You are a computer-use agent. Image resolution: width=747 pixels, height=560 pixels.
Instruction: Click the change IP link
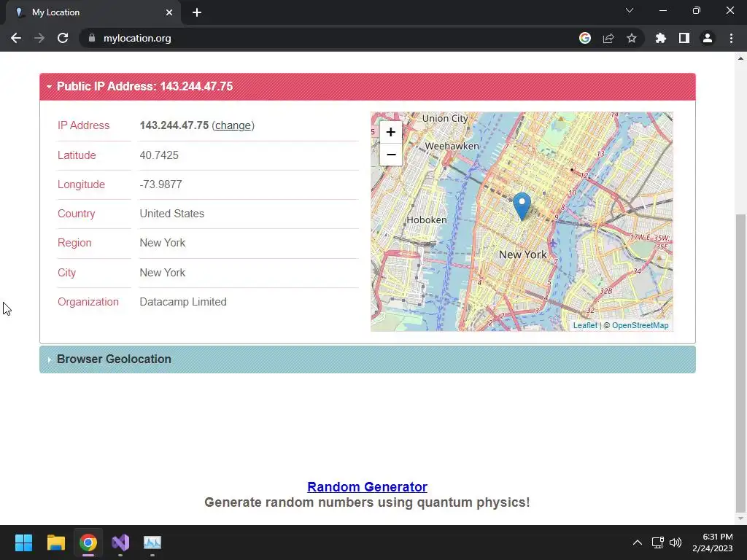[x=233, y=125]
